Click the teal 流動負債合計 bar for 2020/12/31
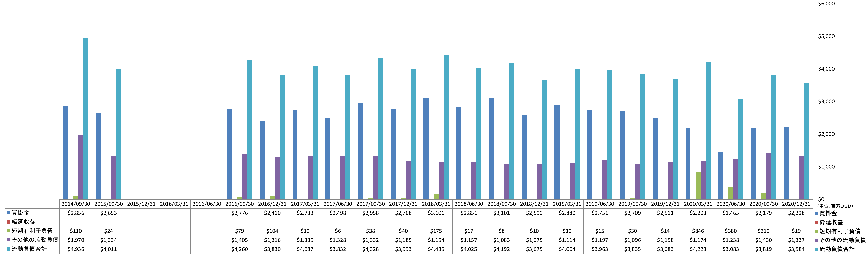Viewport: 868px width, 254px height. pyautogui.click(x=806, y=141)
